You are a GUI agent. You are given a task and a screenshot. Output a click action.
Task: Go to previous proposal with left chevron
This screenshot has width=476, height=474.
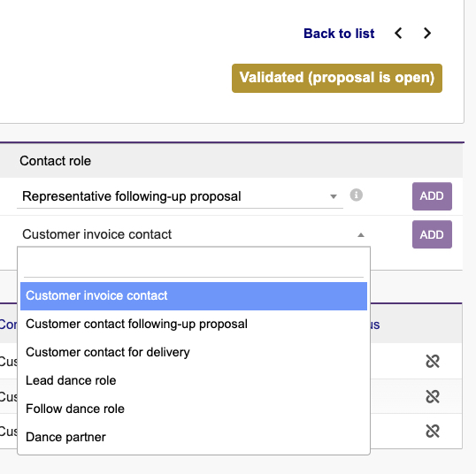pos(398,33)
